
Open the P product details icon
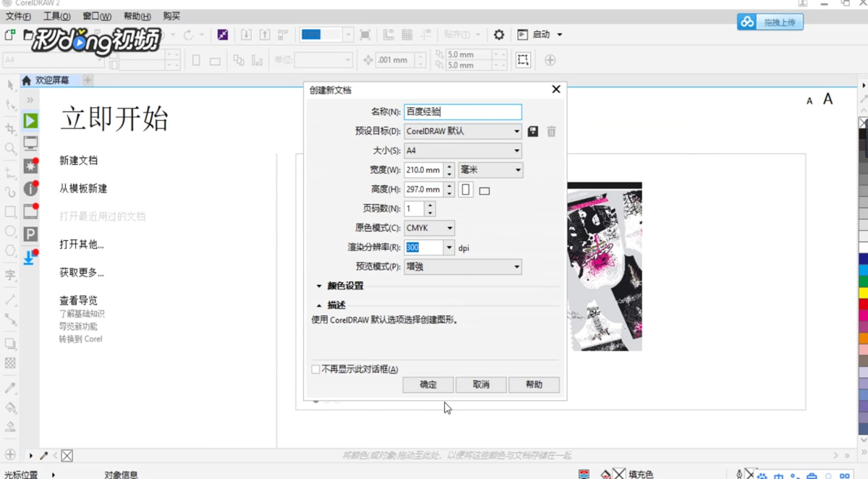[30, 234]
